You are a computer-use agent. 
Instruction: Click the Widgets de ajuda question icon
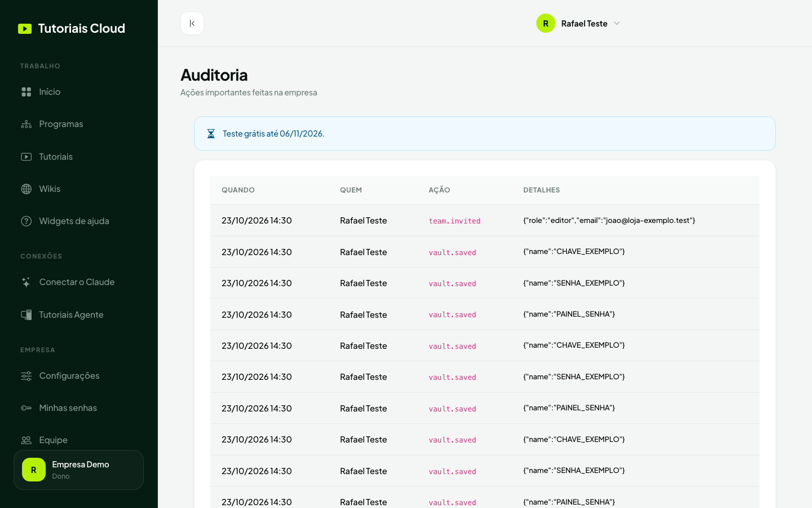pyautogui.click(x=27, y=221)
